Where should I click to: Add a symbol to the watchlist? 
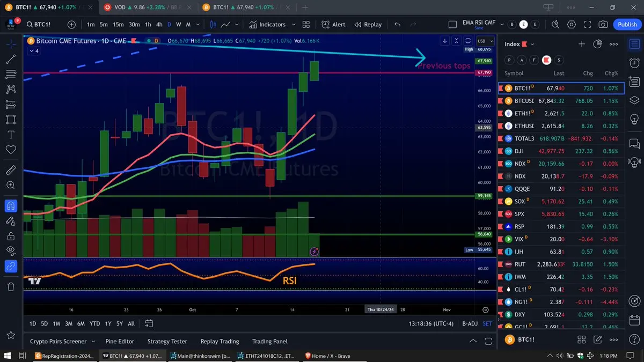(x=581, y=44)
